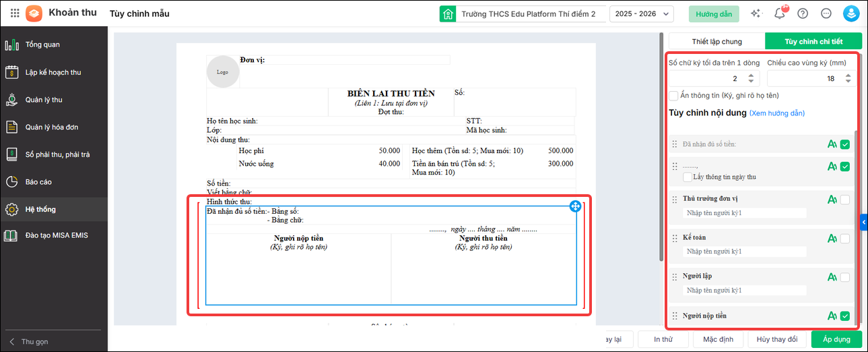
Task: Click the Khoản thu orange app logo
Action: coord(34,13)
